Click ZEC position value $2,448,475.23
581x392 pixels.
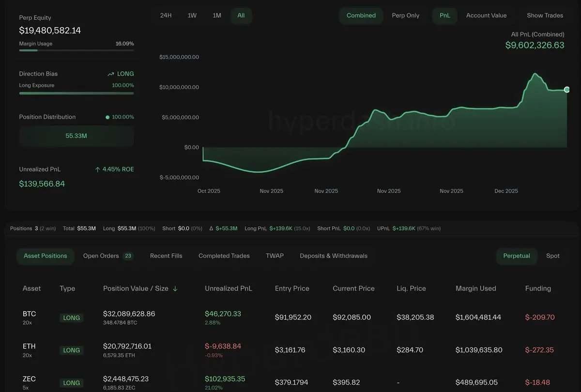(126, 378)
